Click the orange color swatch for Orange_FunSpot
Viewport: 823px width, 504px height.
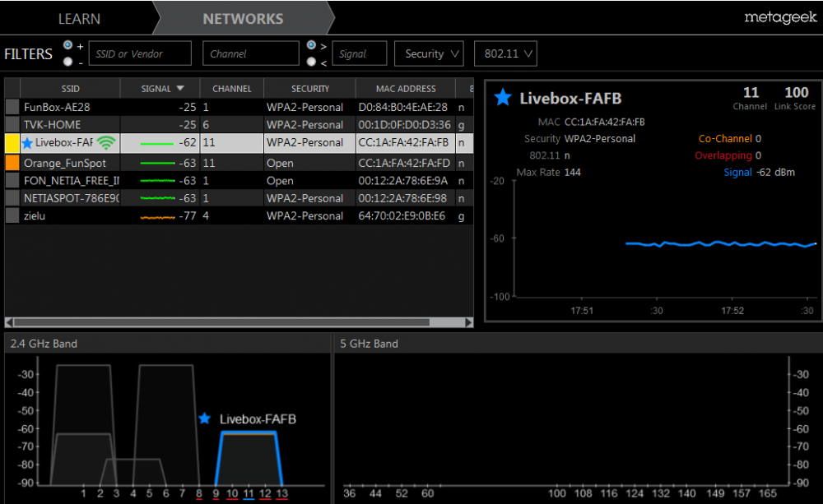[12, 163]
